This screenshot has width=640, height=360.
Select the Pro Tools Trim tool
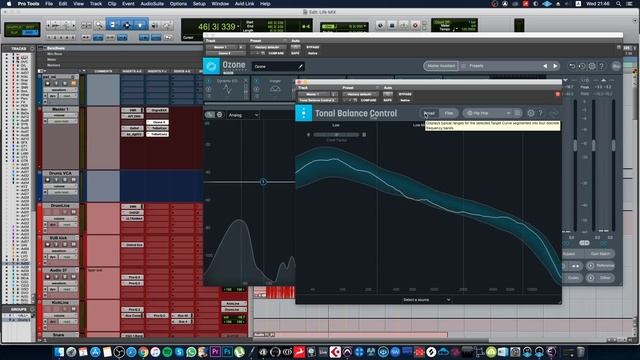[113, 25]
